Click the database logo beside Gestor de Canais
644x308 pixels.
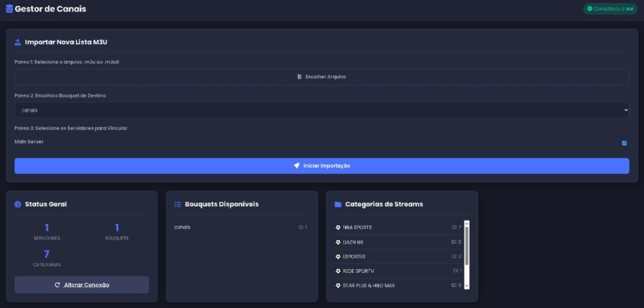coord(9,9)
